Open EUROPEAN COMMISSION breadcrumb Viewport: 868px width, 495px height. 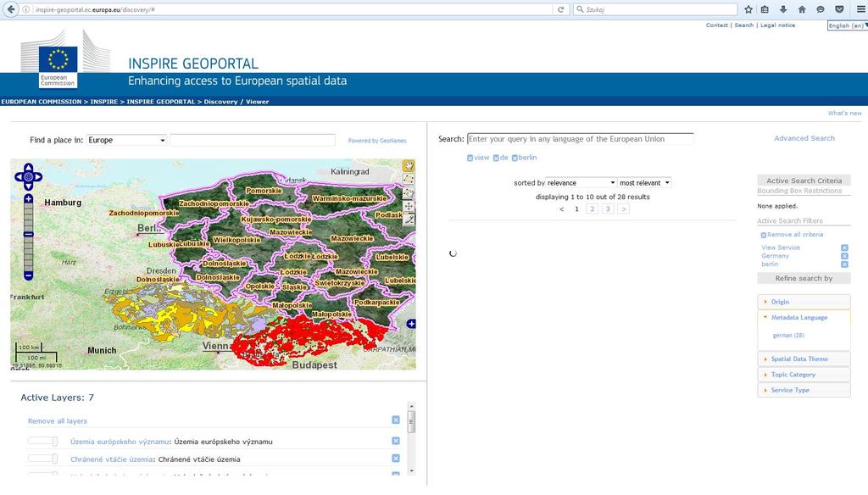[42, 102]
